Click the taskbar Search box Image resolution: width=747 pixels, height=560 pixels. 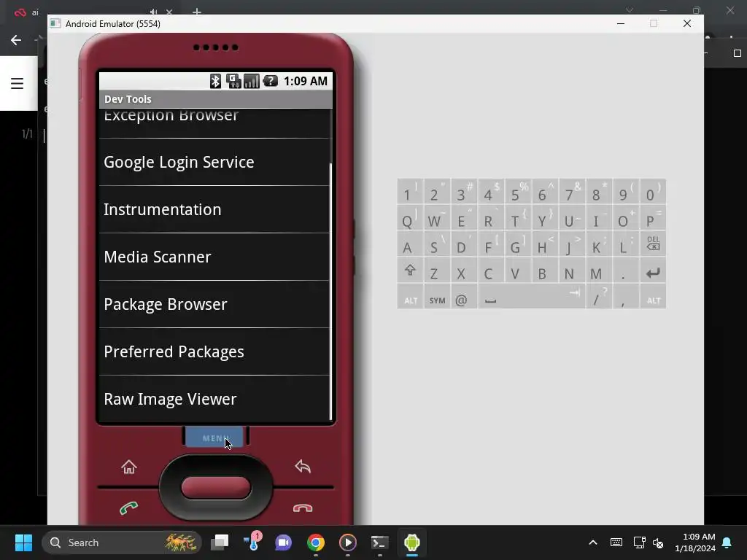point(122,542)
